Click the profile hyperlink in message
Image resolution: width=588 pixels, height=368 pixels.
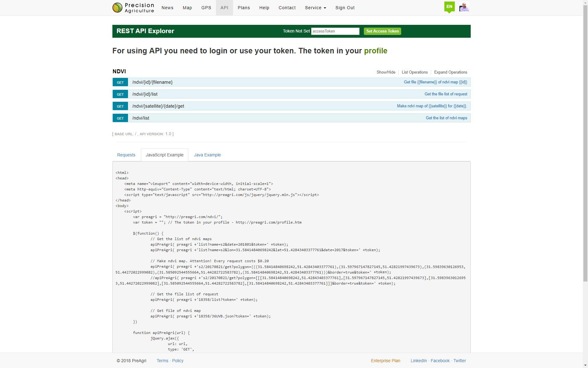pyautogui.click(x=376, y=51)
